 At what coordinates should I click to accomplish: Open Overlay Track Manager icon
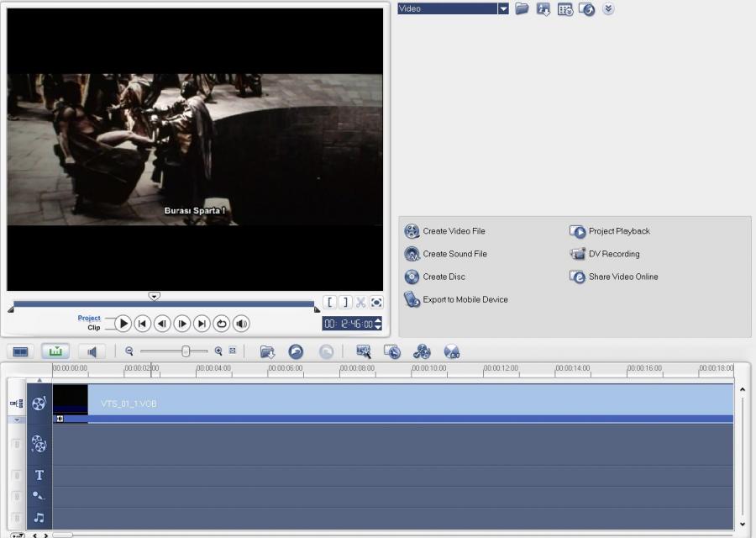point(422,351)
